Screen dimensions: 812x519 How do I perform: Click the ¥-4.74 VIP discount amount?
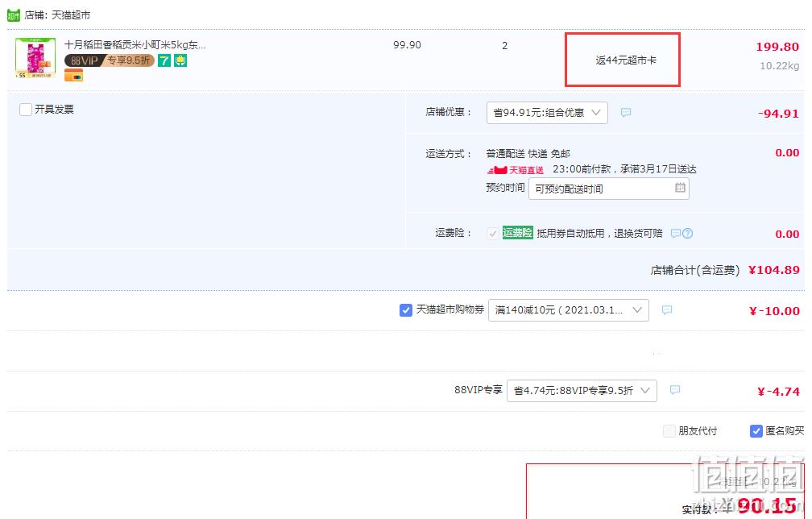tap(778, 392)
